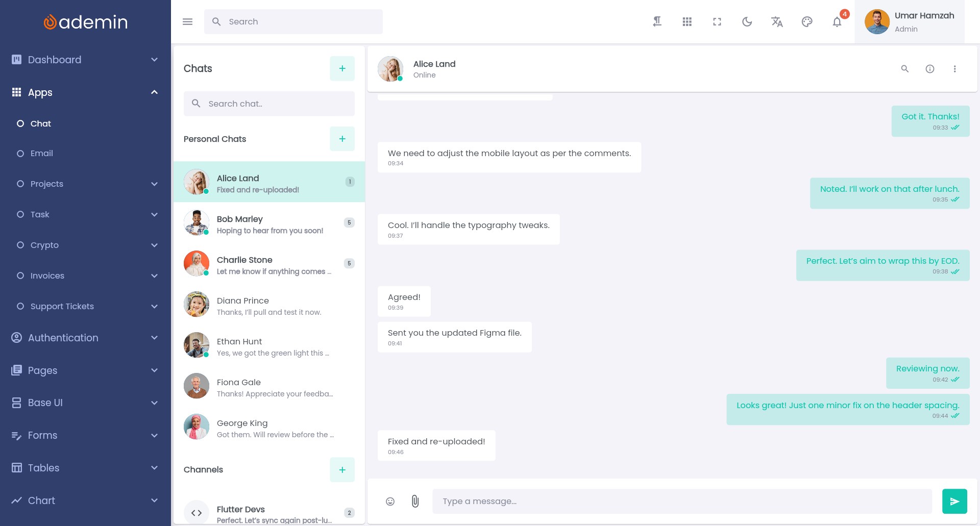Click the send message arrow button
This screenshot has width=980, height=526.
coord(954,501)
